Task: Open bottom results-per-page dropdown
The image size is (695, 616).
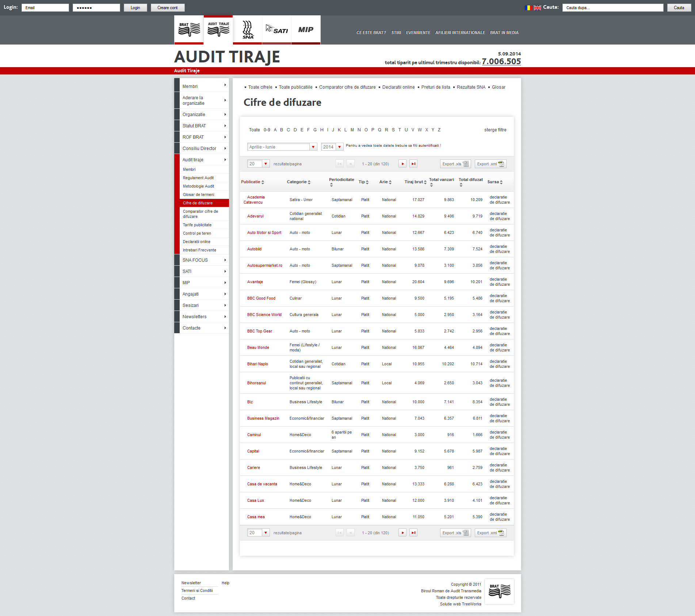Action: point(258,533)
